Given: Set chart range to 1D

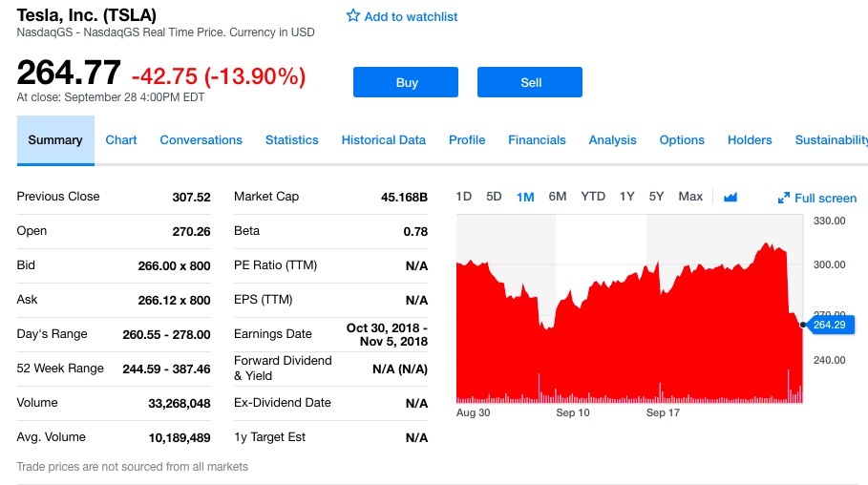Looking at the screenshot, I should 464,197.
